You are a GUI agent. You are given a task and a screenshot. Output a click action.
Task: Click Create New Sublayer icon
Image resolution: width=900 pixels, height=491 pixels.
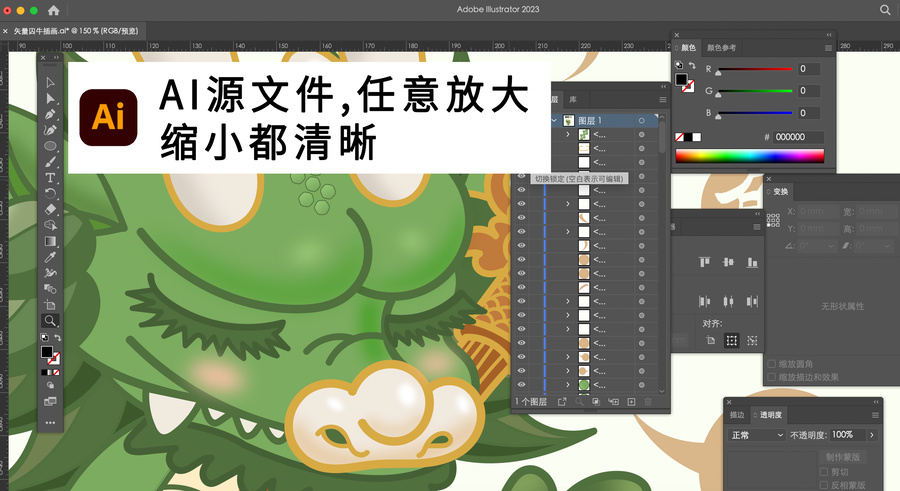tap(614, 401)
